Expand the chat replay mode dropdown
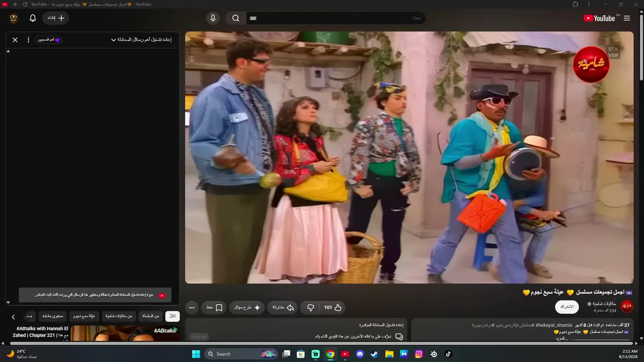Viewport: 644px width, 362px height. (x=141, y=40)
